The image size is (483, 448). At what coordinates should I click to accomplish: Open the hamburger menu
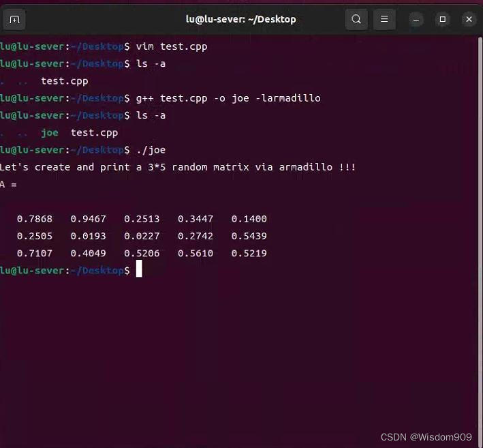384,19
